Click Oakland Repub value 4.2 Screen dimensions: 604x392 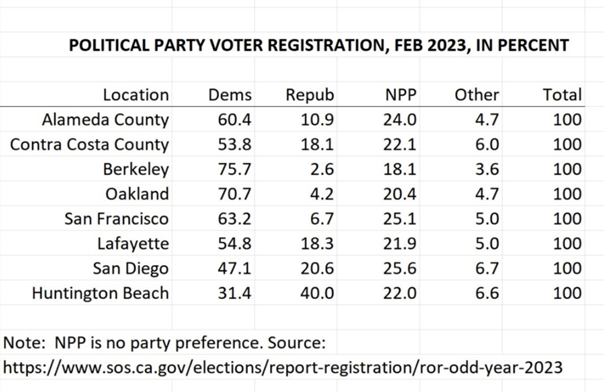click(322, 194)
